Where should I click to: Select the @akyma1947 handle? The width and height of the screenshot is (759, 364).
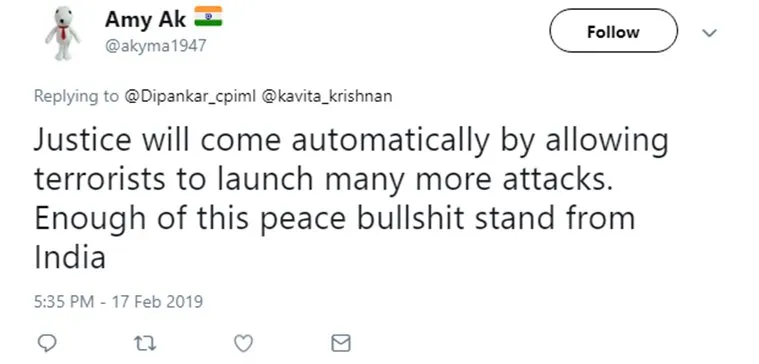pyautogui.click(x=155, y=46)
